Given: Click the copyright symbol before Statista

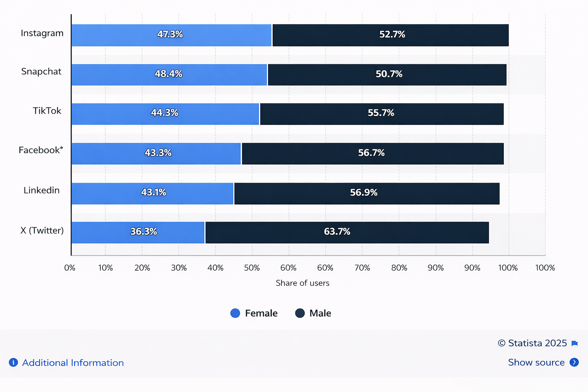Looking at the screenshot, I should coord(501,343).
